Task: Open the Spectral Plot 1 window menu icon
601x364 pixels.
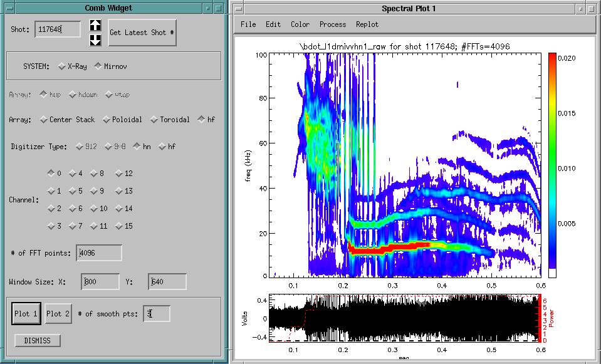Action: [x=239, y=8]
